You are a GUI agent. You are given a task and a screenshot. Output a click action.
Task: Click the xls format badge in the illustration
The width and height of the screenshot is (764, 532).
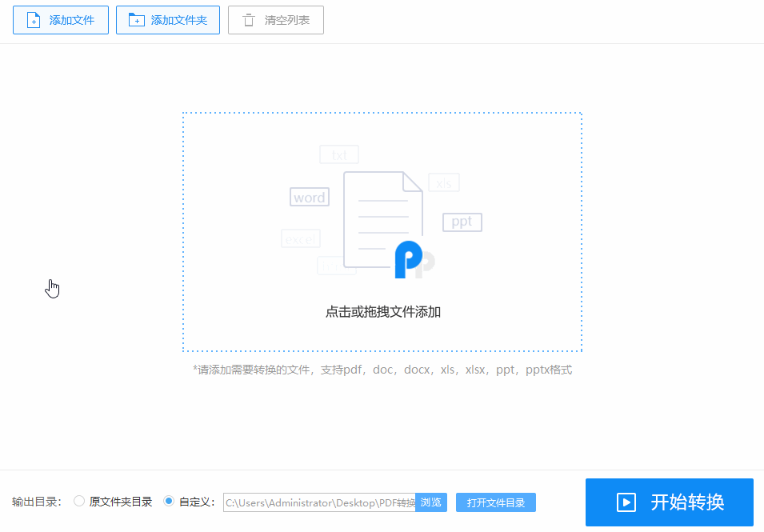point(443,182)
